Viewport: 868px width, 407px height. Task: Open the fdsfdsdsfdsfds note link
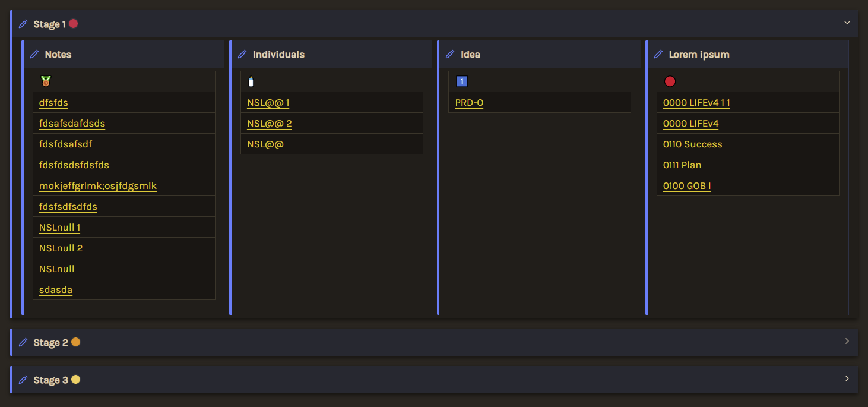click(74, 165)
